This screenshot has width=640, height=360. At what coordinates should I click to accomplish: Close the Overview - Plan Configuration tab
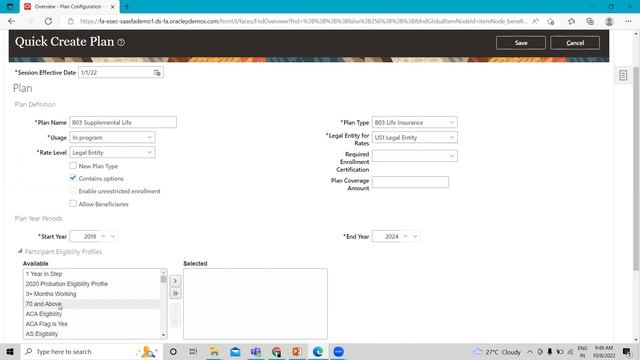113,7
